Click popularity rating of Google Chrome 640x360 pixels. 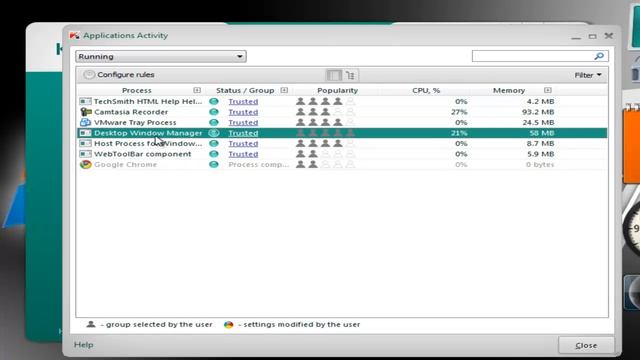click(325, 164)
